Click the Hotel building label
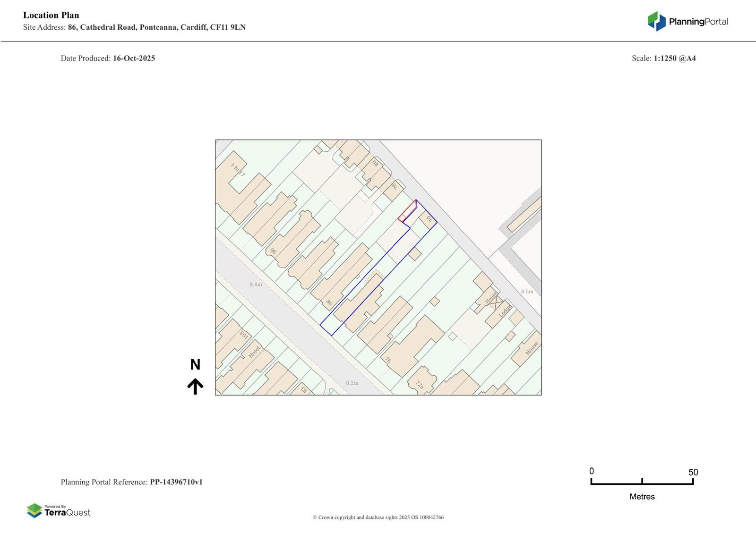756x535 pixels. click(x=254, y=352)
